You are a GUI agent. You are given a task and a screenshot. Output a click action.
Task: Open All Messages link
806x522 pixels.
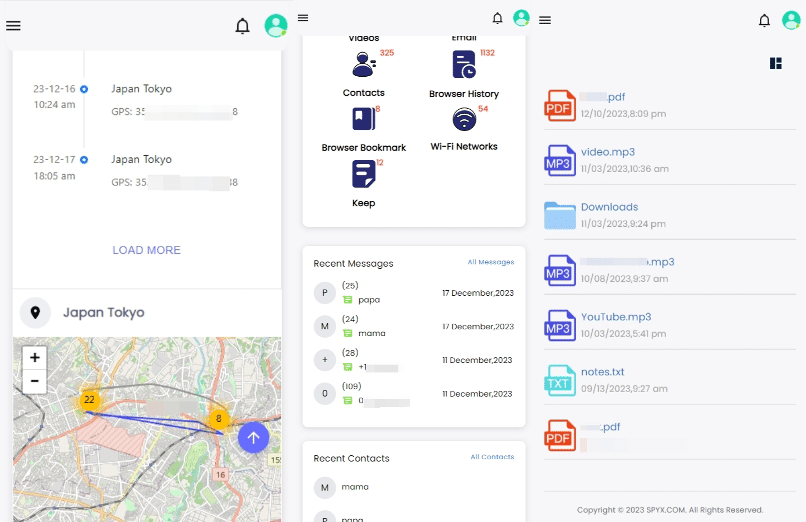click(x=491, y=262)
